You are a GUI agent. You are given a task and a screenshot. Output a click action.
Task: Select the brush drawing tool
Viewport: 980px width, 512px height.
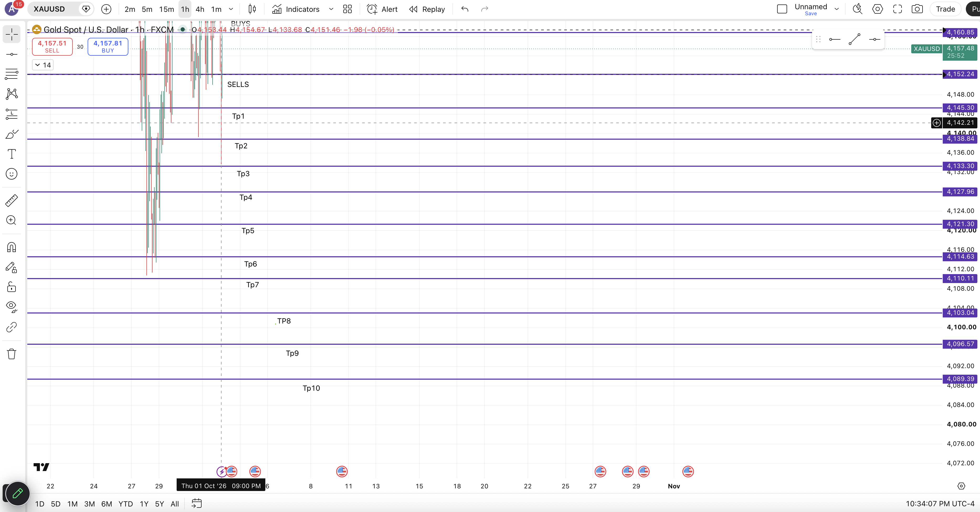[11, 134]
